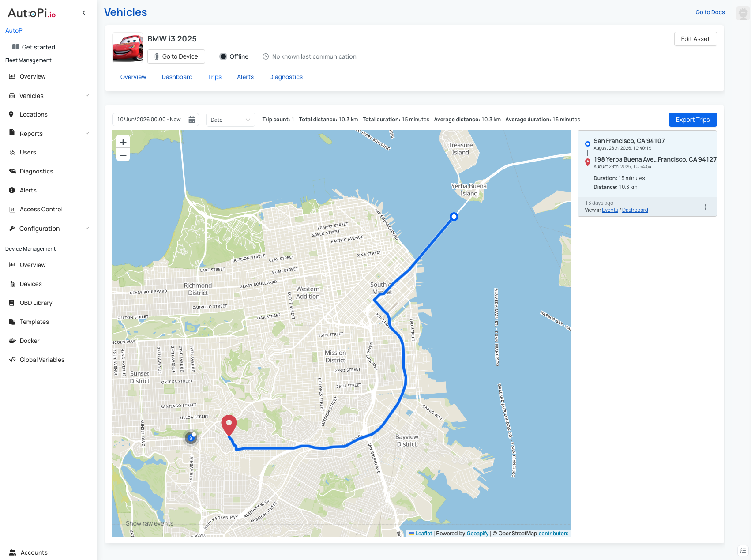Image resolution: width=751 pixels, height=560 pixels.
Task: Open the Date grouping dropdown
Action: tap(230, 120)
